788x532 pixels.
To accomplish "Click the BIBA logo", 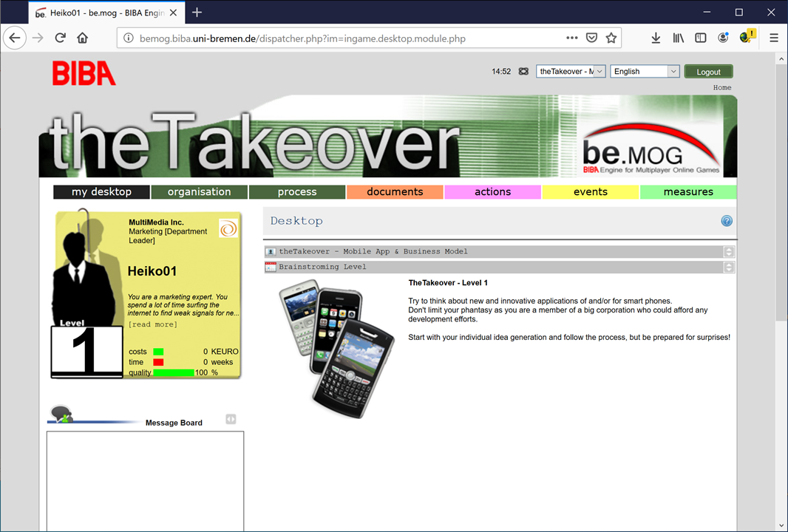I will (84, 73).
